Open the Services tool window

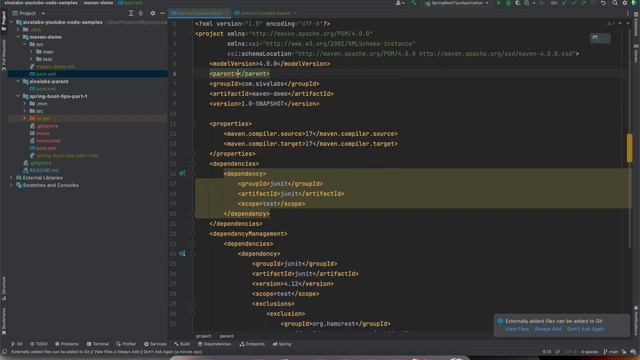155,344
